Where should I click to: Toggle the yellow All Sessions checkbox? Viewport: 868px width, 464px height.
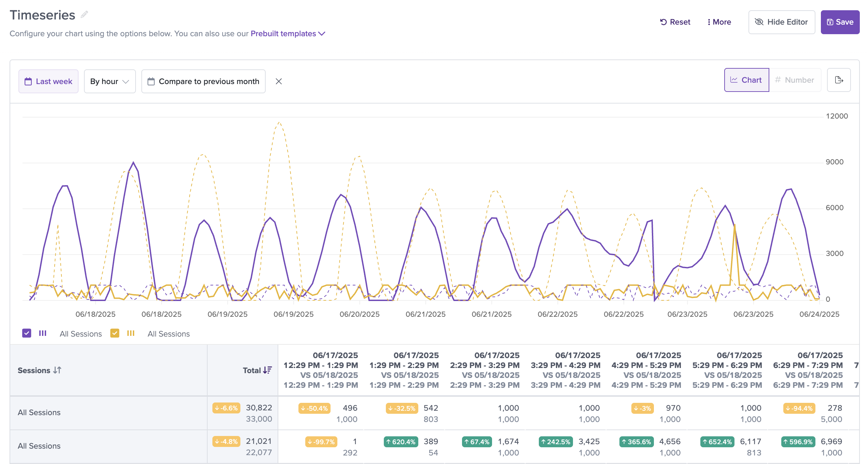pos(115,333)
